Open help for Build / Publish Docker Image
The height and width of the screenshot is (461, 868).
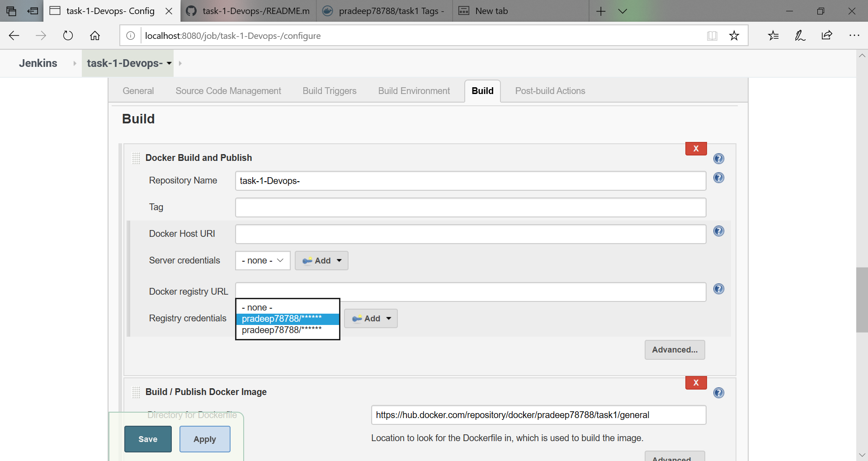click(x=718, y=393)
